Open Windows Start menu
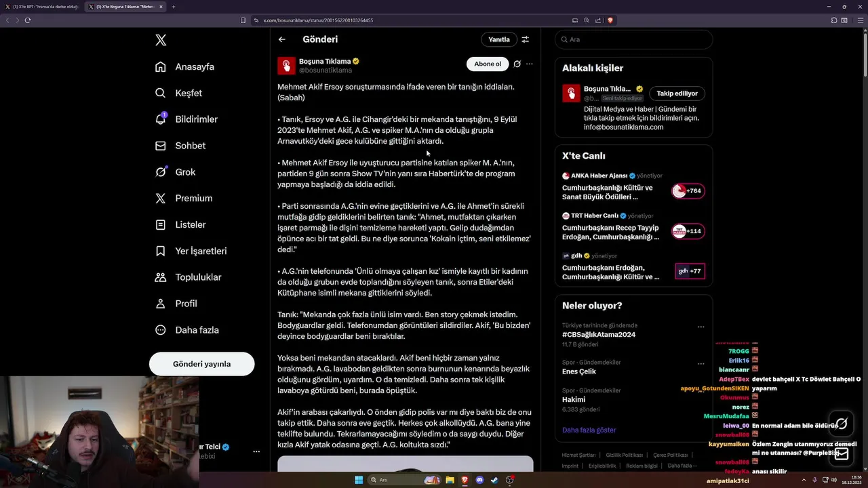The height and width of the screenshot is (488, 868). tap(359, 481)
